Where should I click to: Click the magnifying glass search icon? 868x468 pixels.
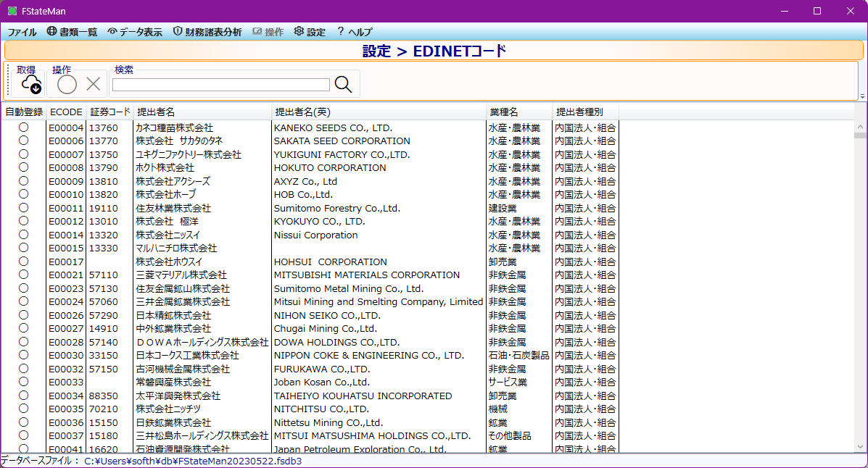[x=343, y=84]
